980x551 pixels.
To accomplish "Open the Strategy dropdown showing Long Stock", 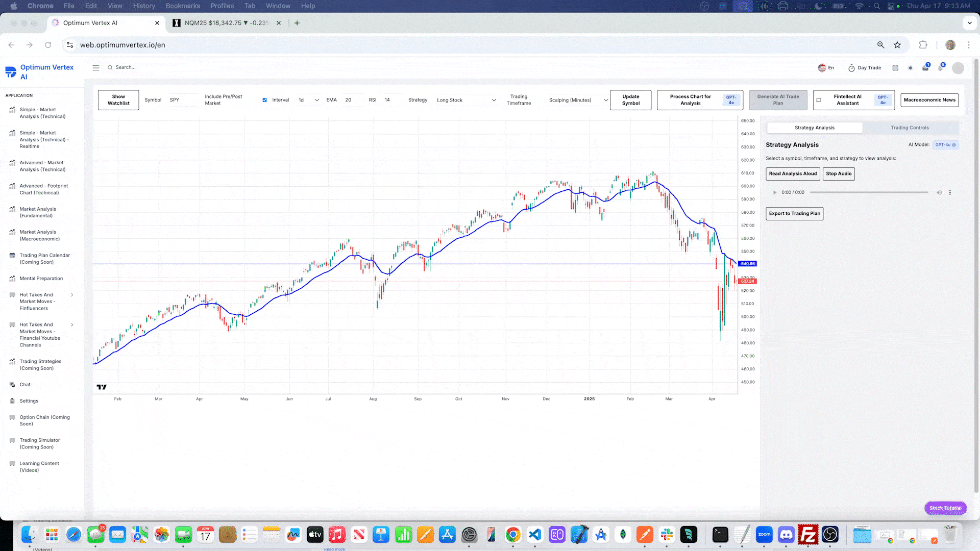I will [466, 100].
